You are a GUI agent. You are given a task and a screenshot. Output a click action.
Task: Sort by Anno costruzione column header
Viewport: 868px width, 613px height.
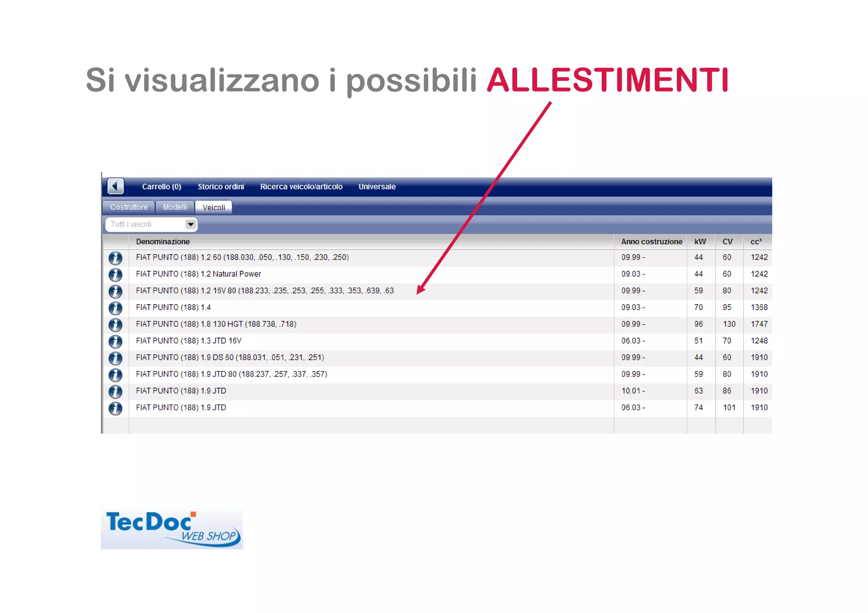point(651,241)
